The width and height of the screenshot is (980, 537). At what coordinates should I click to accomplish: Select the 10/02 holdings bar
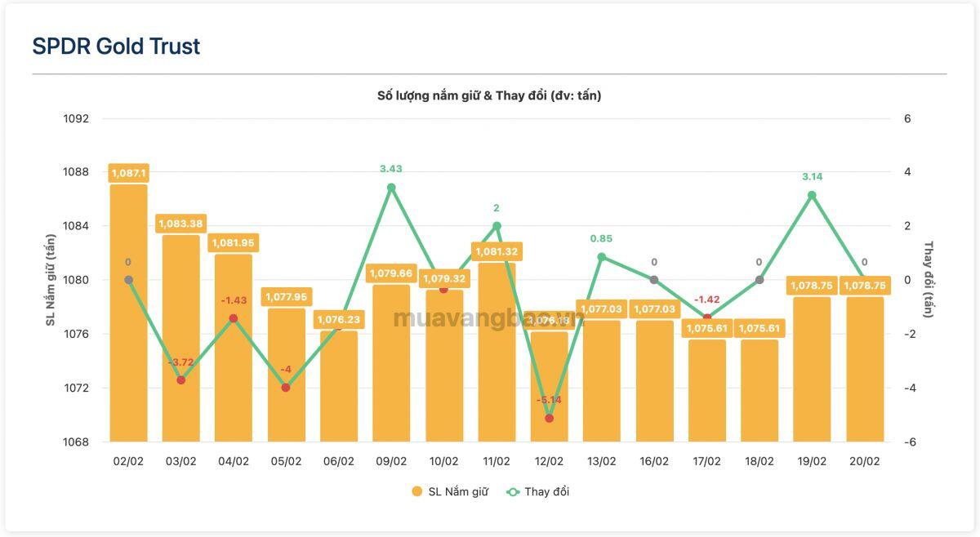[443, 366]
